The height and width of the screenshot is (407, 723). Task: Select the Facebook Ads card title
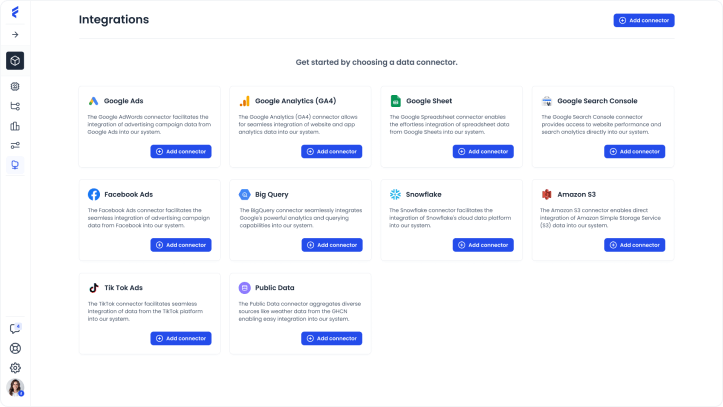click(129, 195)
